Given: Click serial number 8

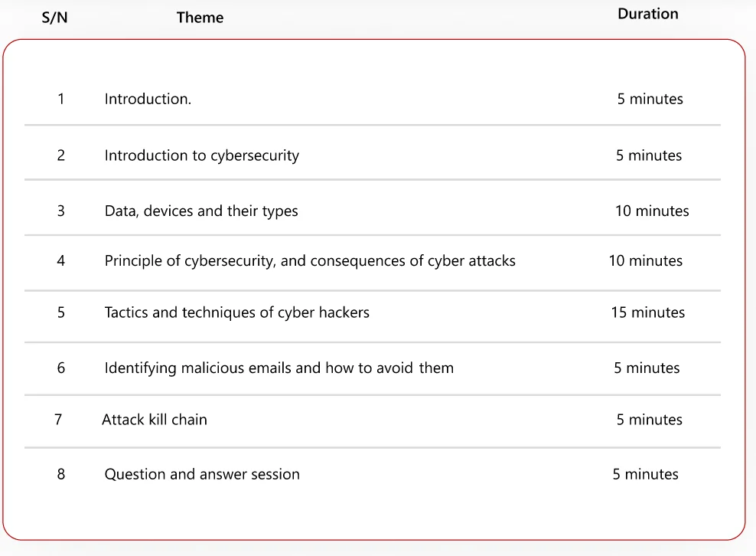Looking at the screenshot, I should click(61, 474).
